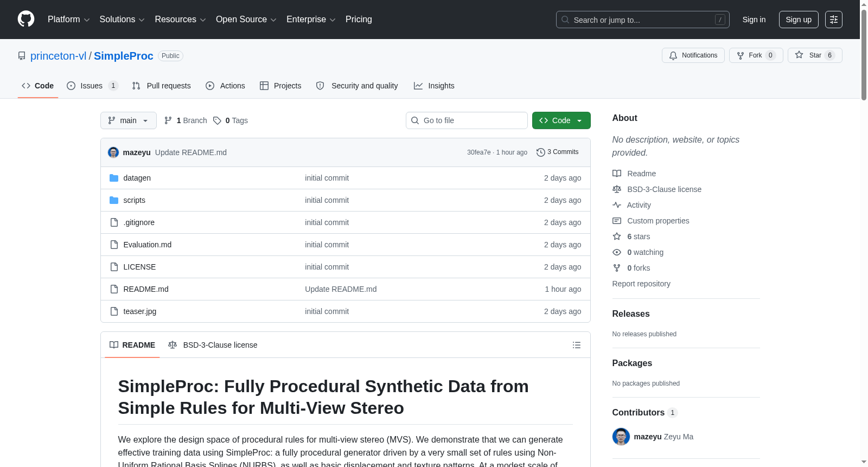
Task: Switch to Security and quality tab
Action: [x=357, y=86]
